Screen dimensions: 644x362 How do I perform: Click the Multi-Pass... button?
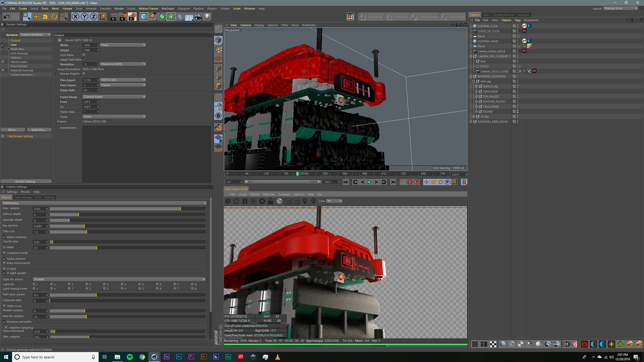[x=39, y=130]
